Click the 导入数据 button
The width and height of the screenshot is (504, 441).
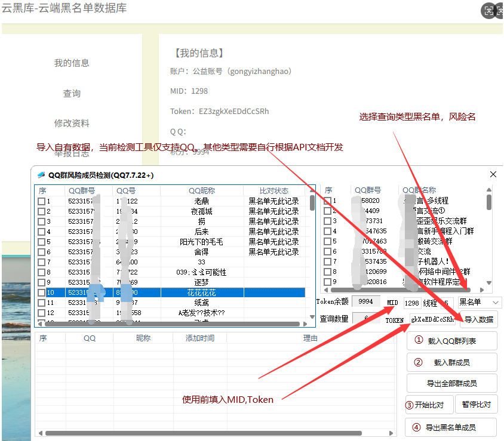tap(478, 320)
